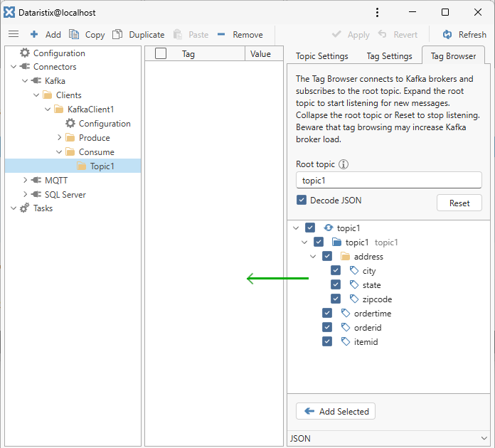Click the Remove minus icon
The height and width of the screenshot is (448, 495).
pyautogui.click(x=221, y=34)
